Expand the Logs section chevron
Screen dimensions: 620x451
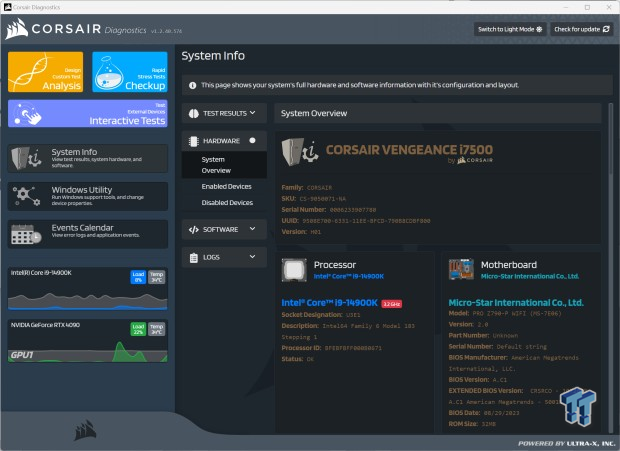click(253, 257)
